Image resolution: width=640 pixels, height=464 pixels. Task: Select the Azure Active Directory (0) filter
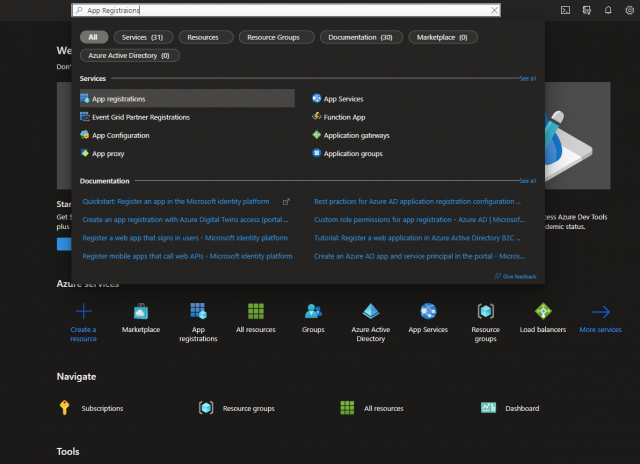(x=129, y=56)
